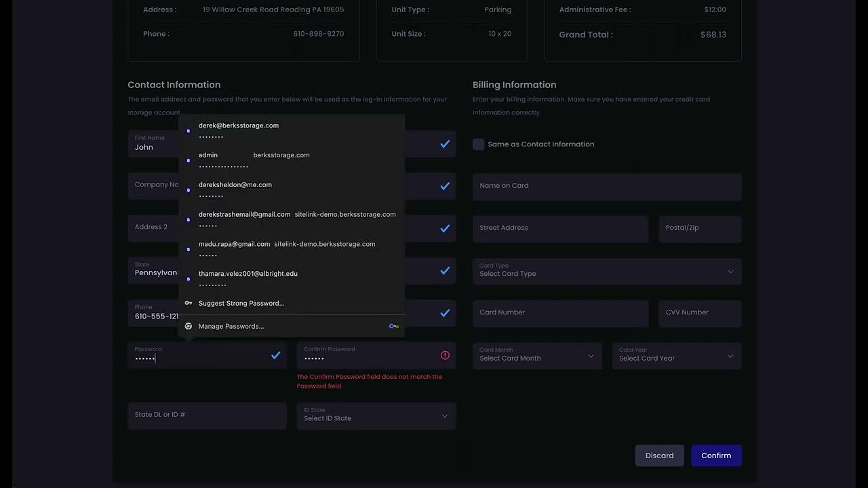868x488 pixels.
Task: Select saved login dereksheldon@me.com
Action: [x=292, y=190]
